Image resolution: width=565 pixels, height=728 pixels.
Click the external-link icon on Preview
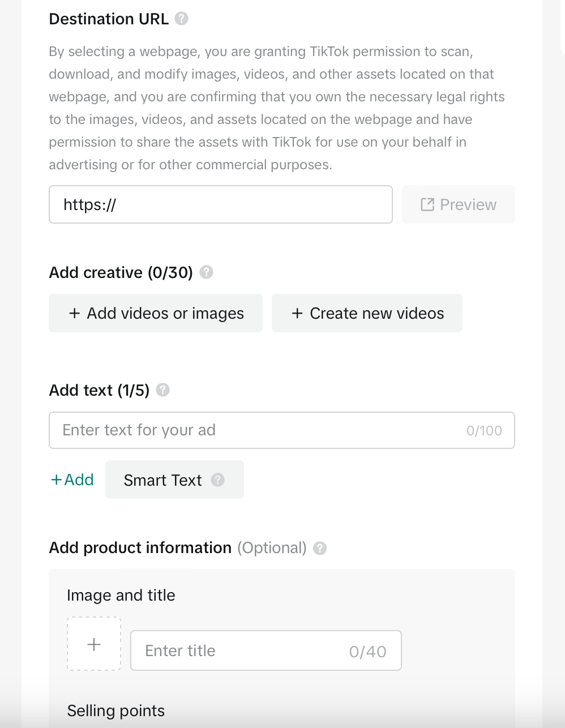(427, 204)
